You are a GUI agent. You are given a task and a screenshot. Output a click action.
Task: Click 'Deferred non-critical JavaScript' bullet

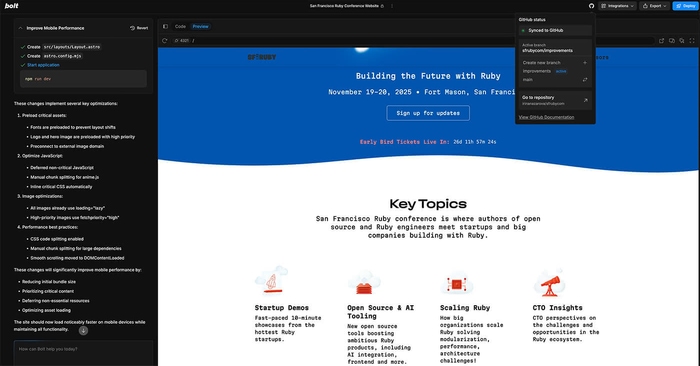62,168
